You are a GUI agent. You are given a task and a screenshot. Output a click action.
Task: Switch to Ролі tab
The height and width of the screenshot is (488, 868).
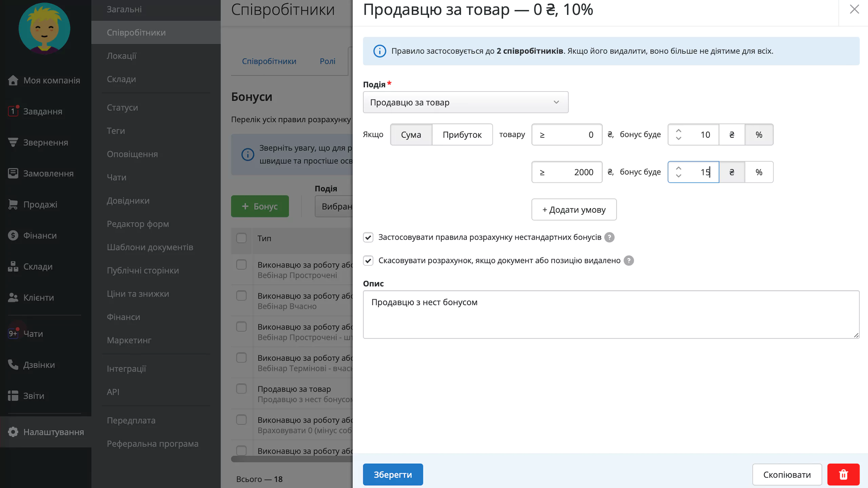[328, 61]
